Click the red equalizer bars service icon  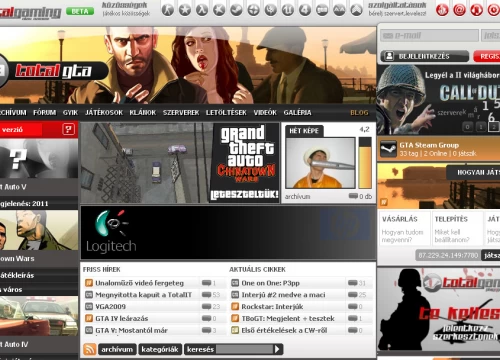[442, 10]
